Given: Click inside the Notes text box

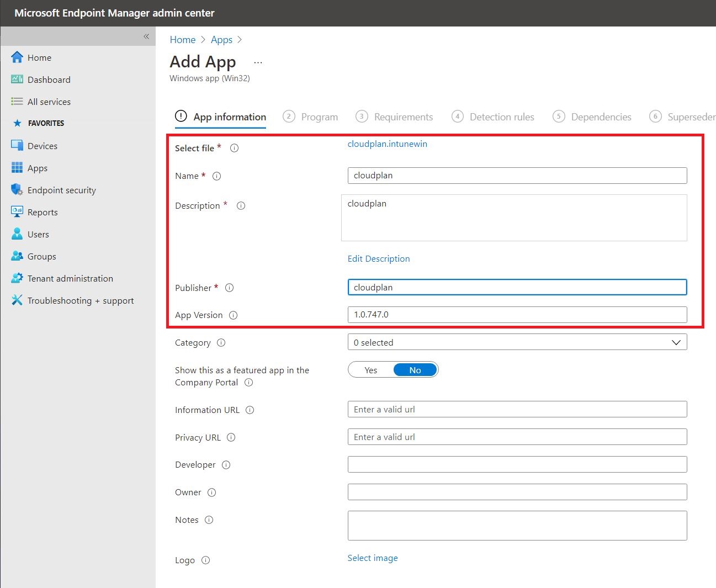Looking at the screenshot, I should (516, 525).
